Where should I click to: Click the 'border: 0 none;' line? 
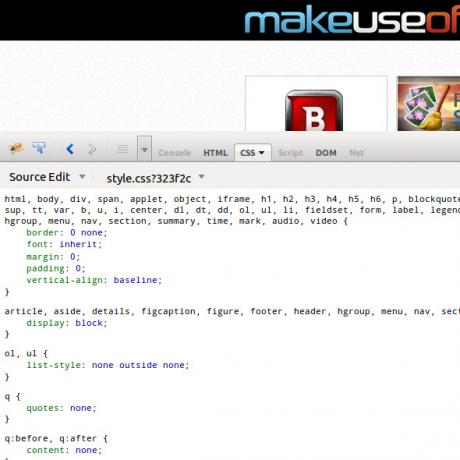67,233
